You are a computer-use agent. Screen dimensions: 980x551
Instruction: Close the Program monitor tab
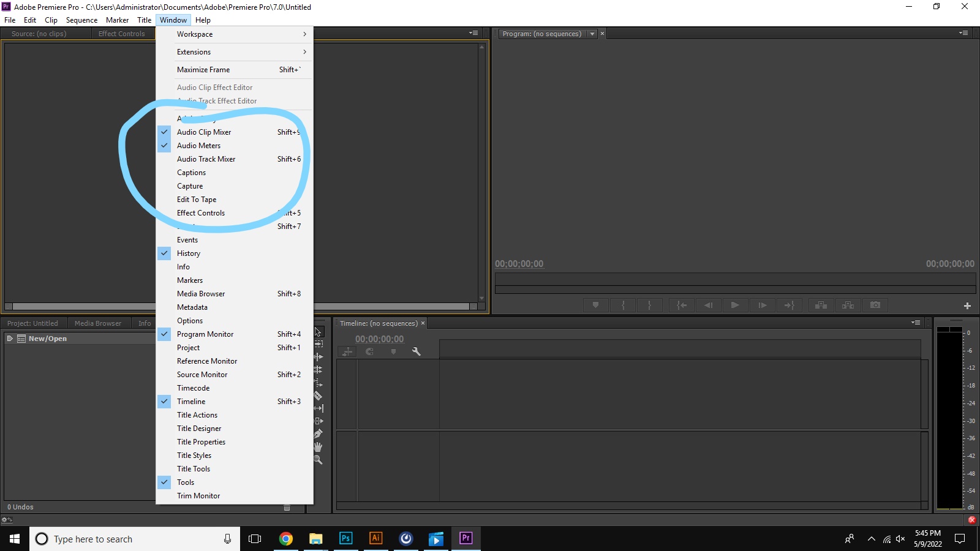[602, 34]
